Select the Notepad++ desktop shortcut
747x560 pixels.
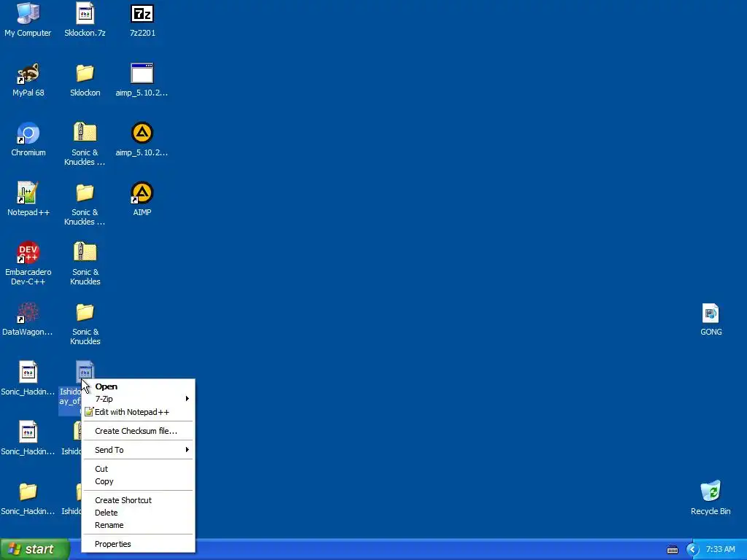pos(28,199)
